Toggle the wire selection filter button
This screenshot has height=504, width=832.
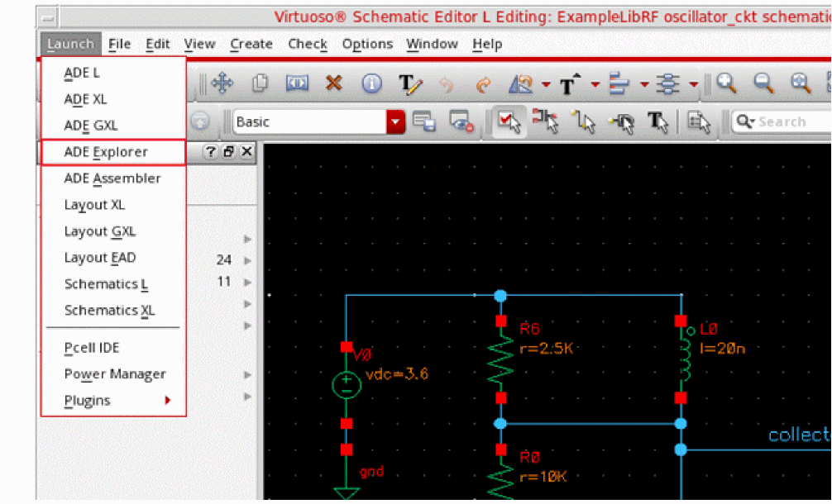pyautogui.click(x=584, y=122)
